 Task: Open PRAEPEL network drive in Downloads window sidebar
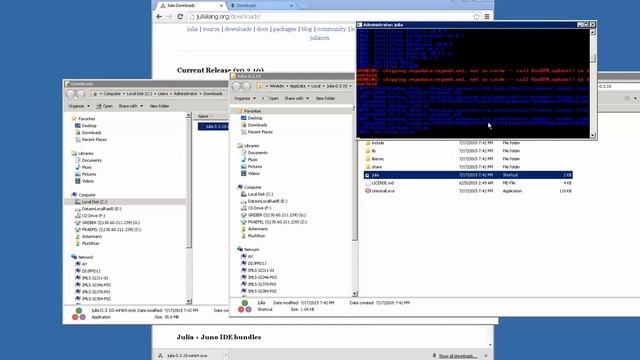111,229
